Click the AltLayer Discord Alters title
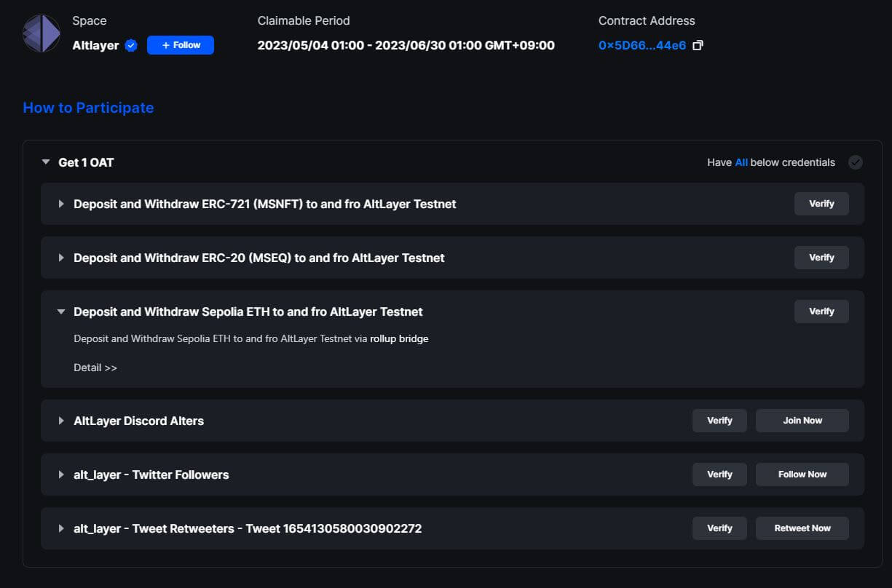The height and width of the screenshot is (588, 892). [138, 421]
